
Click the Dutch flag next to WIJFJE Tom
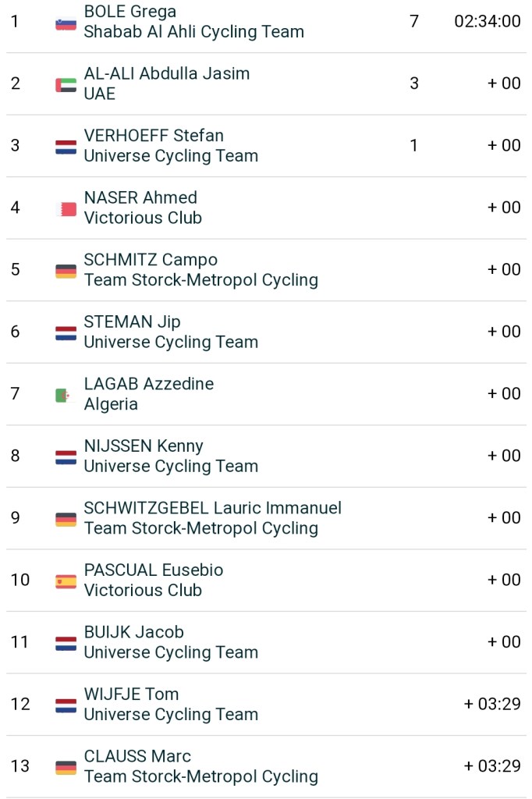pos(66,705)
